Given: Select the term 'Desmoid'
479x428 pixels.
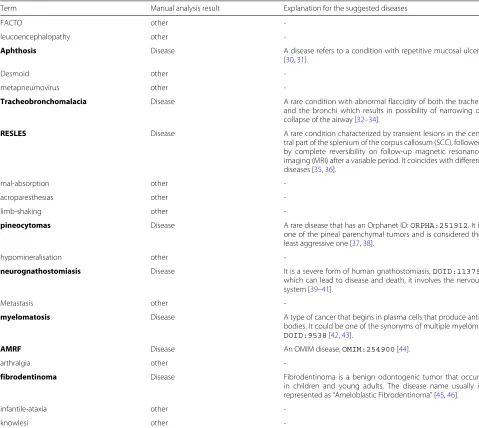Looking at the screenshot, I should (15, 74).
